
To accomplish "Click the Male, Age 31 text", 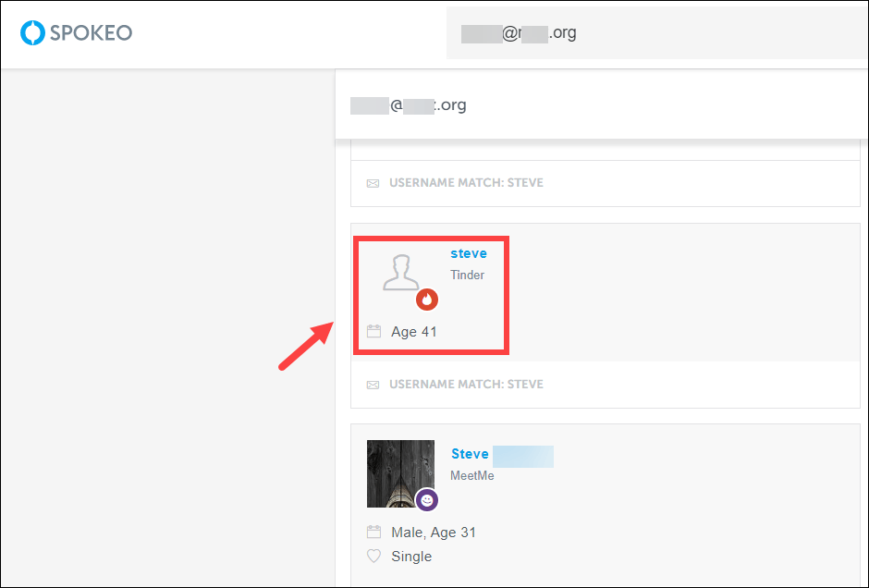I will (x=434, y=533).
